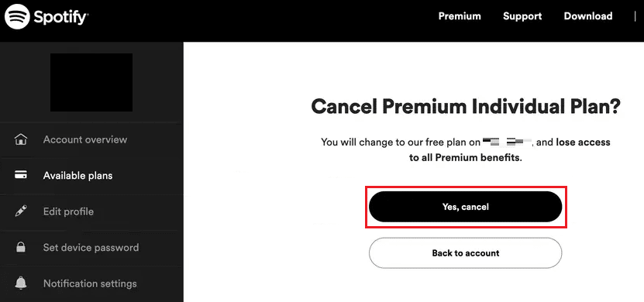Click the blacked-out profile picture placeholder
This screenshot has height=302, width=644.
[91, 82]
